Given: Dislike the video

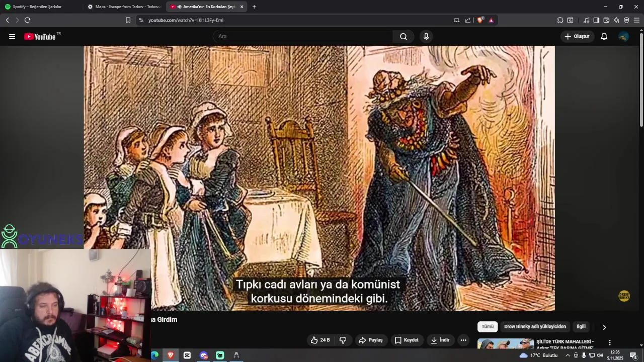Looking at the screenshot, I should [343, 340].
